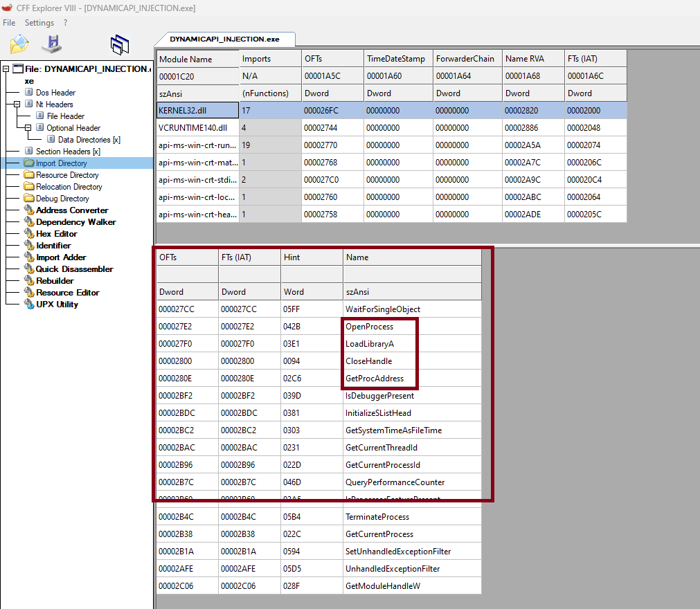The height and width of the screenshot is (609, 700).
Task: Click the open file toolbar icon
Action: coord(19,44)
